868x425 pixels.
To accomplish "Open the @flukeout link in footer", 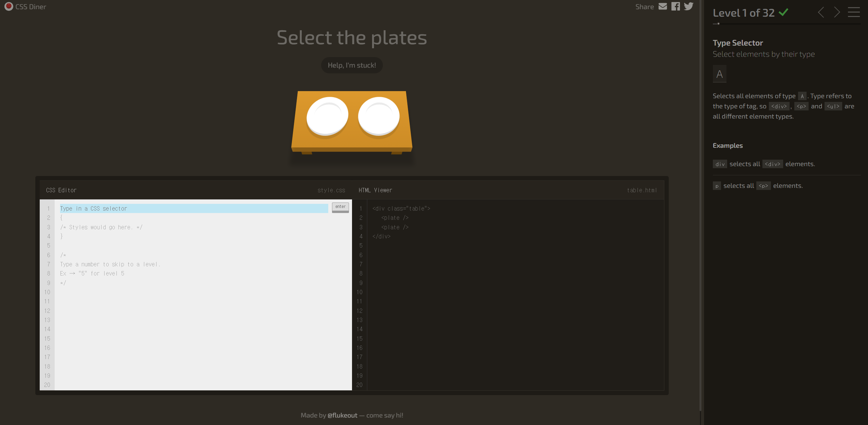I will point(342,415).
